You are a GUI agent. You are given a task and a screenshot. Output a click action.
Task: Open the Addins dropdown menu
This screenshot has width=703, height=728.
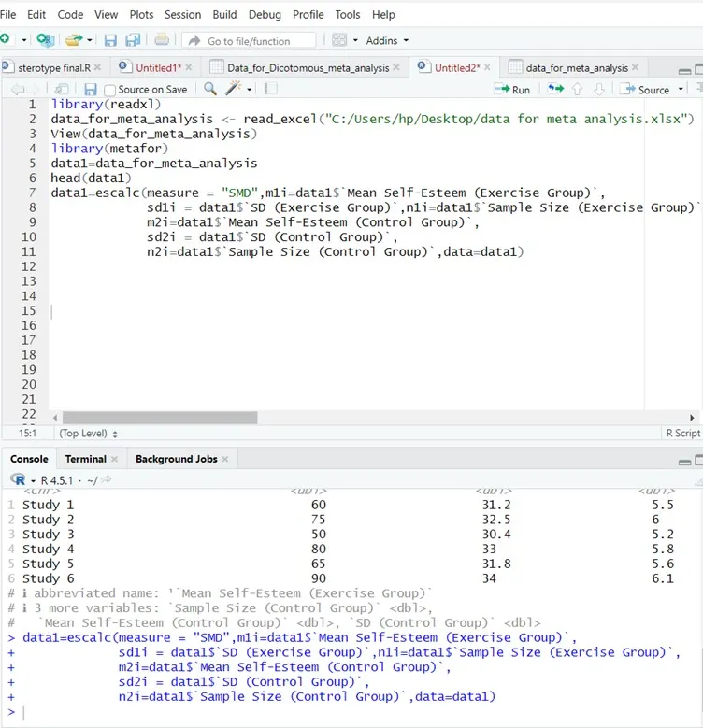(x=387, y=40)
